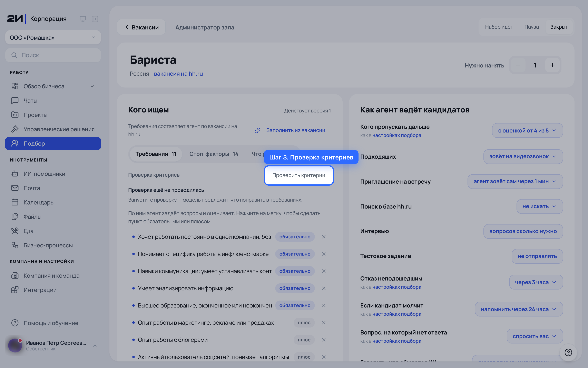Viewport: 588px width, 368px height.
Task: Focus the Поиск... search field
Action: [x=53, y=55]
